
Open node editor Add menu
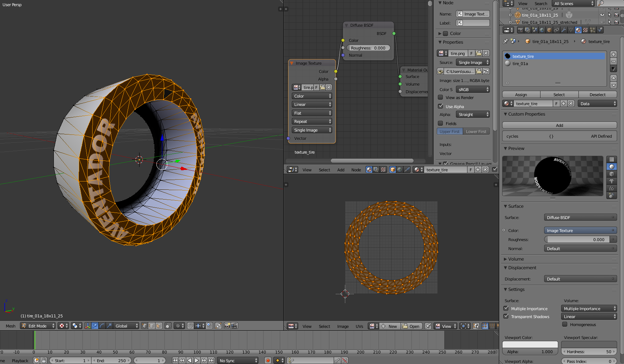(341, 170)
